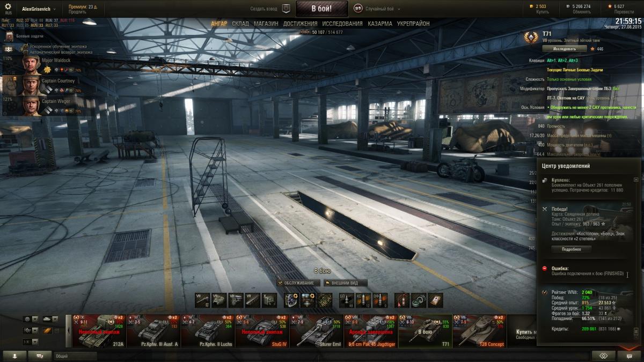Open the I-X tier range filter dropdown
Viewport: 644px width, 362px height.
coord(30,342)
